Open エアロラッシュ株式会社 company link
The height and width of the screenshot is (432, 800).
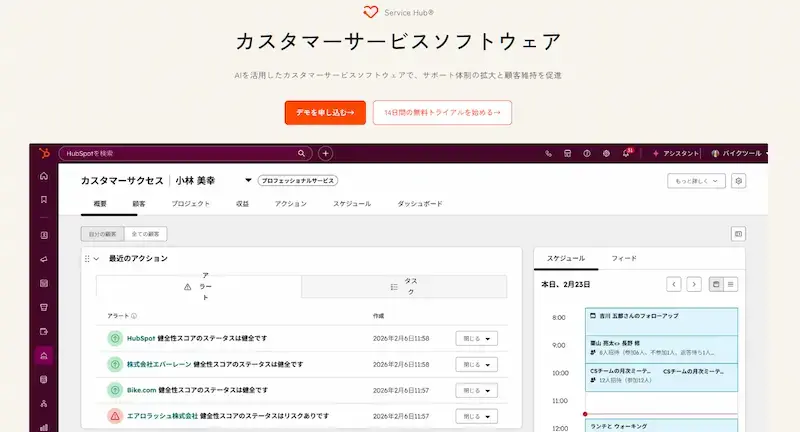[x=162, y=416]
